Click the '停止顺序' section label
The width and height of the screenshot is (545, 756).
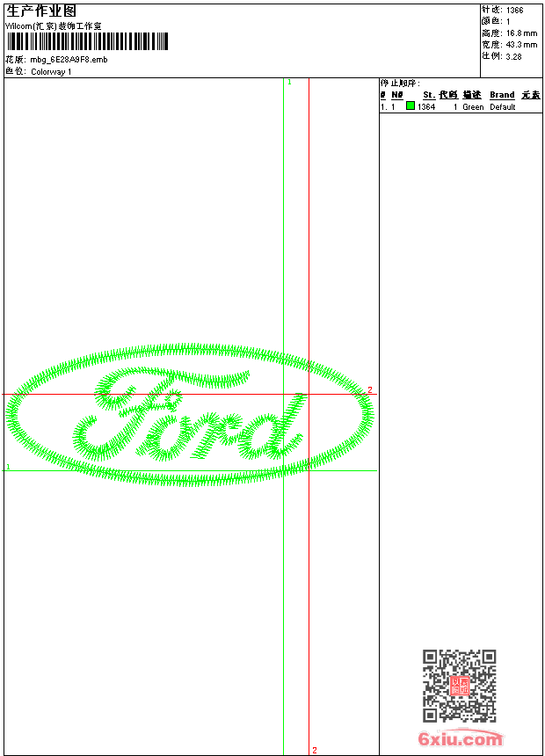tap(400, 84)
